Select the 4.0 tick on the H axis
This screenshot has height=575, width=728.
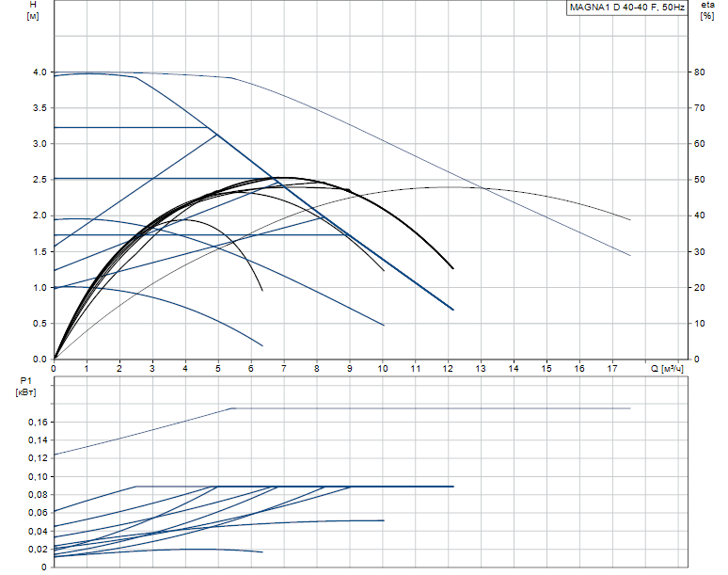tap(39, 72)
